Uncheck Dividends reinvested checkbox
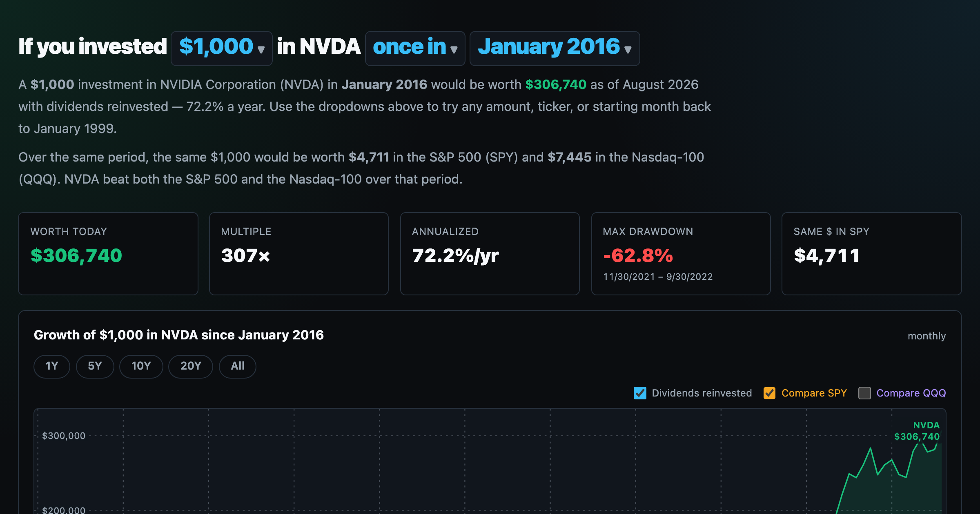Viewport: 980px width, 514px height. coord(640,393)
